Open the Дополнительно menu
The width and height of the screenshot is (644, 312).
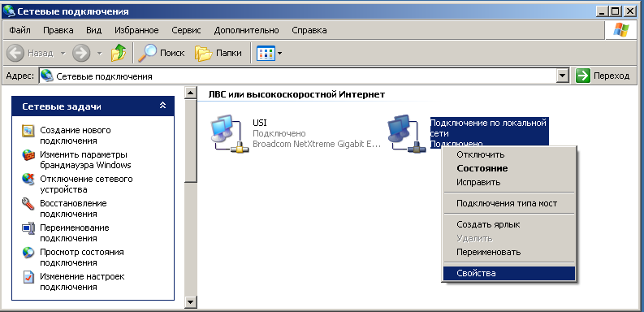tap(246, 30)
